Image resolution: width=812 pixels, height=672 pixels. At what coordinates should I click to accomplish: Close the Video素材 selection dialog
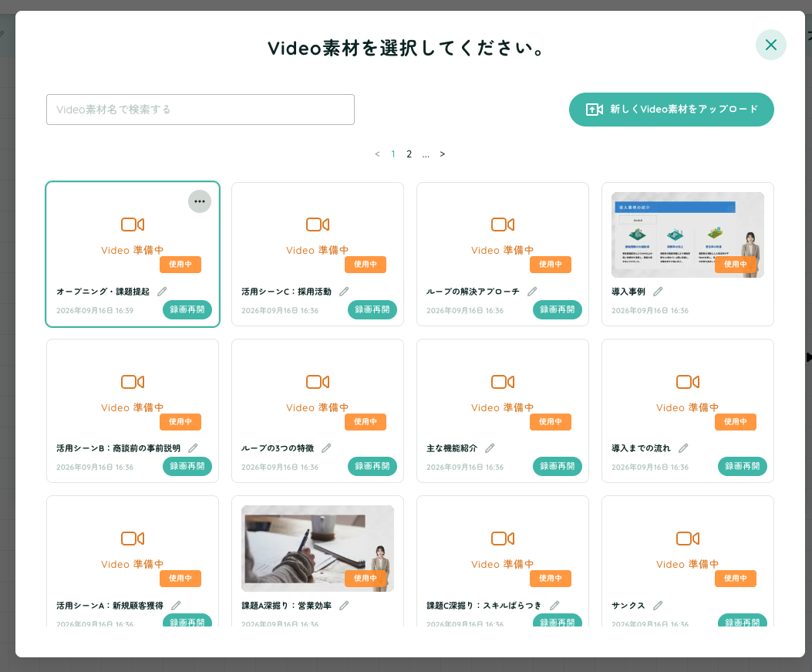tap(770, 45)
